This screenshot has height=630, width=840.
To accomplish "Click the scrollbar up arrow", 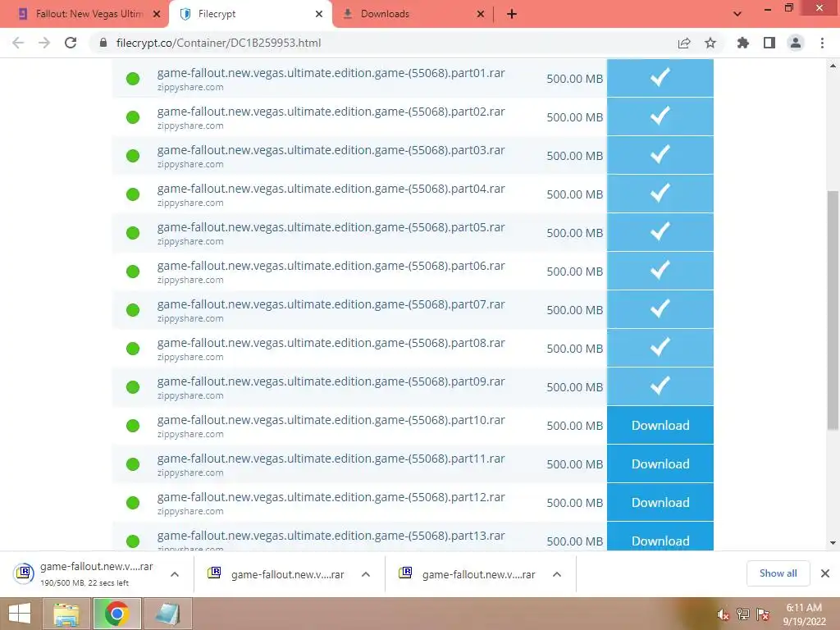I will pos(833,66).
